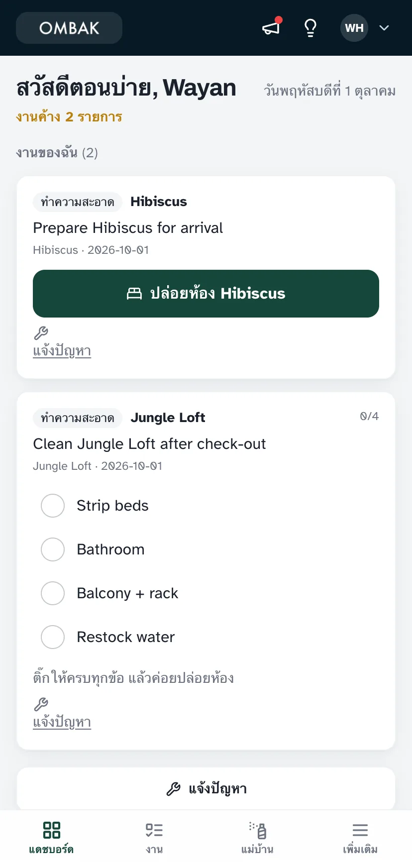Open the WH user avatar
This screenshot has width=412, height=868.
pos(354,28)
